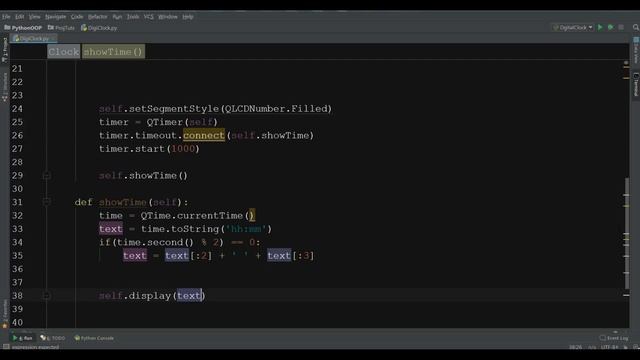Click the Debug run icon
The height and width of the screenshot is (360, 640).
(611, 27)
